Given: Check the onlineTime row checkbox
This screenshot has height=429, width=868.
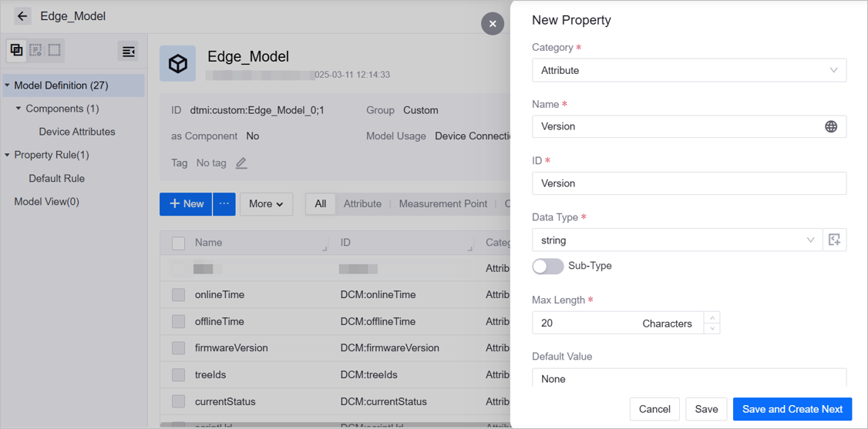Looking at the screenshot, I should pyautogui.click(x=178, y=295).
